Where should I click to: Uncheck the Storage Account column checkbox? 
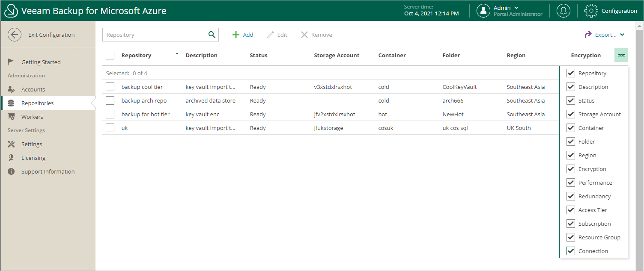[571, 114]
